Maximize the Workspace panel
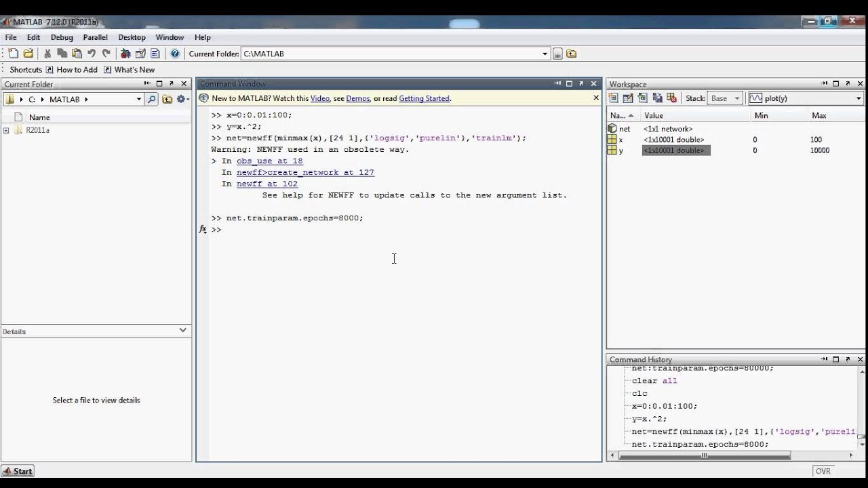The width and height of the screenshot is (868, 488). coord(837,83)
